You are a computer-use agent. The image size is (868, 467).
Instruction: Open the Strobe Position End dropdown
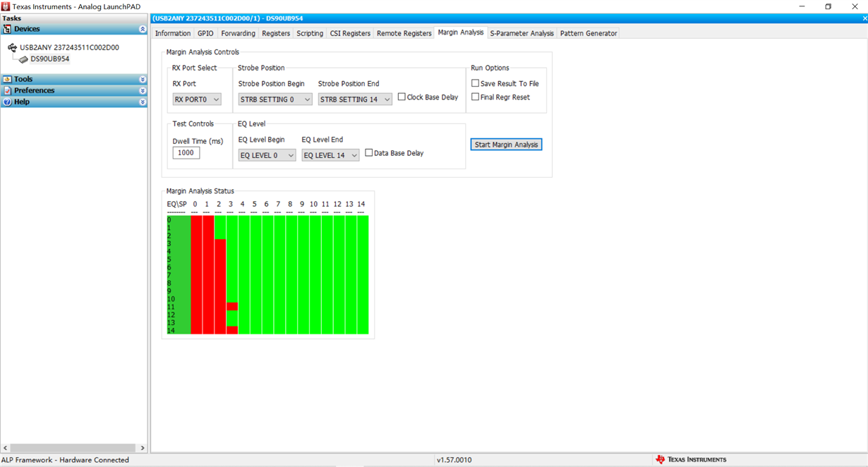(x=355, y=99)
